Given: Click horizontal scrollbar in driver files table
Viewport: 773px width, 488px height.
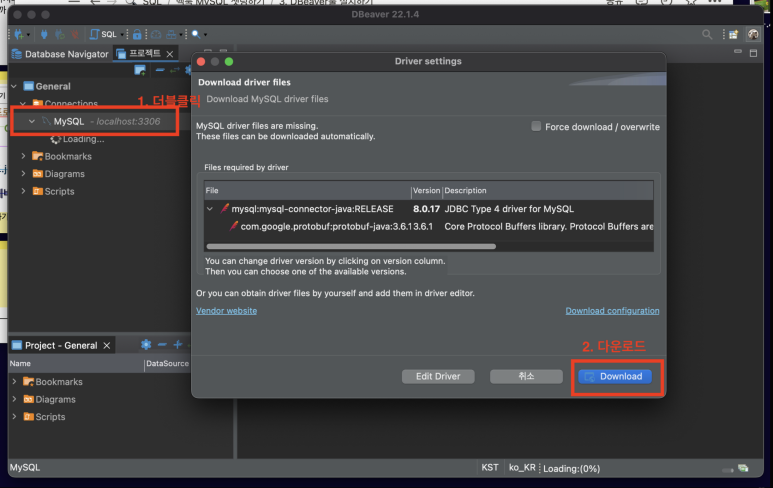Looking at the screenshot, I should point(351,246).
